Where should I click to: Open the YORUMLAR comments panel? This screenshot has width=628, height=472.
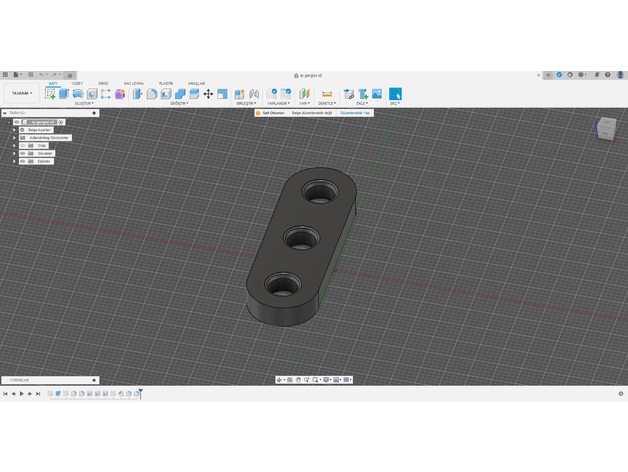pyautogui.click(x=20, y=380)
